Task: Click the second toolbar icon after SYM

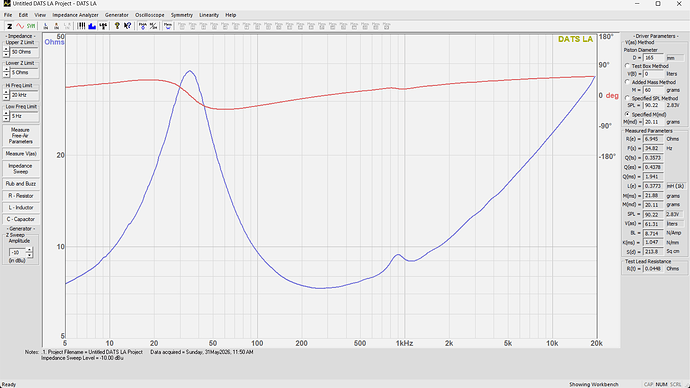Action: [56, 26]
